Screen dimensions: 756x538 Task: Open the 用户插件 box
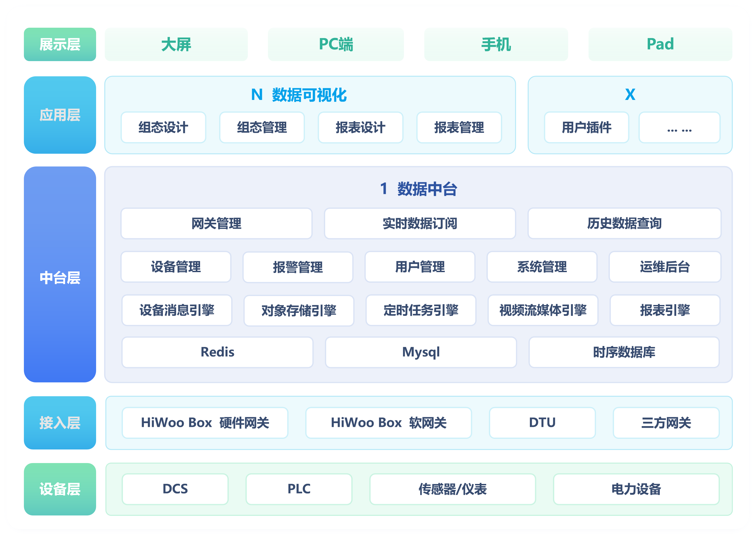[586, 127]
